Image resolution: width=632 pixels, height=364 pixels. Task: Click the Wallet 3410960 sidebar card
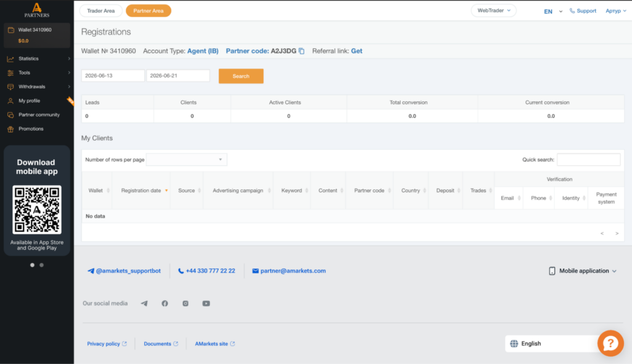click(x=37, y=35)
